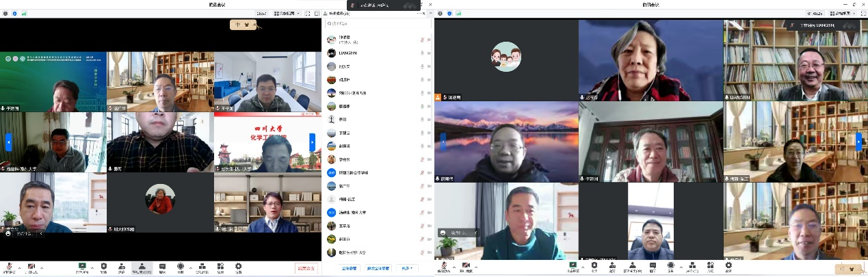
Task: Open Manage Members in right meeting toolbar
Action: coord(632,267)
